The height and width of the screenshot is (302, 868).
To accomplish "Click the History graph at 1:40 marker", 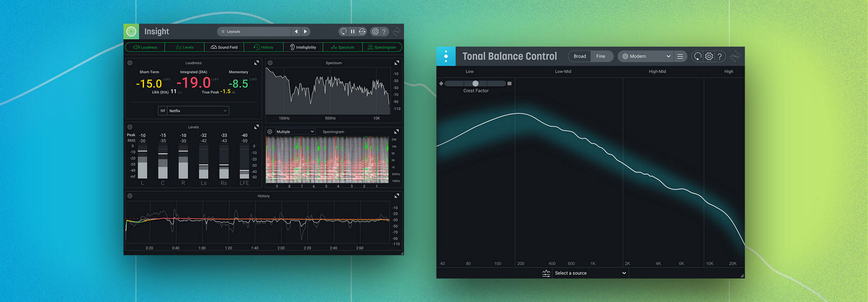I will (255, 222).
